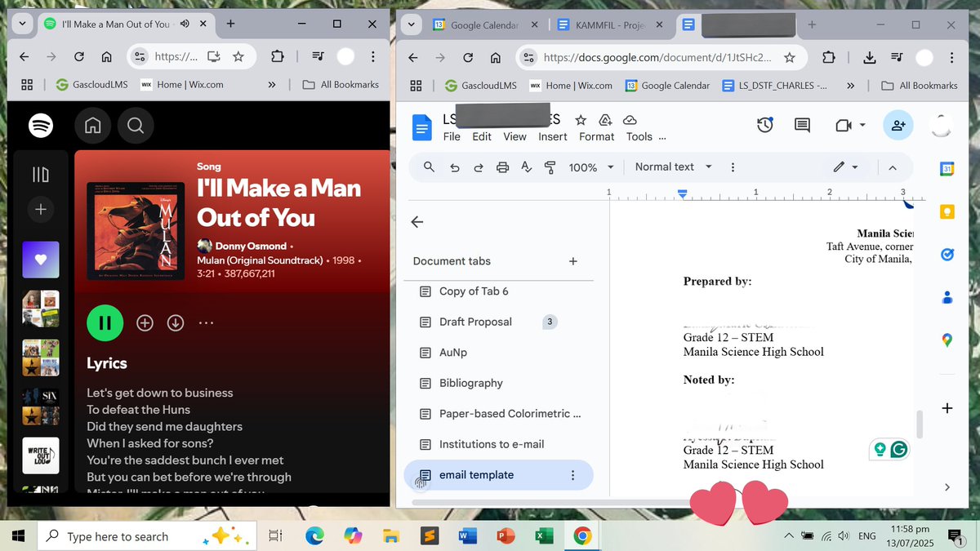Add a new document tab plus
980x551 pixels.
573,261
